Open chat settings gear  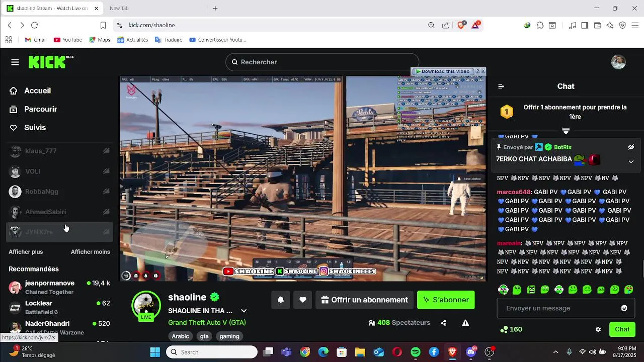598,329
